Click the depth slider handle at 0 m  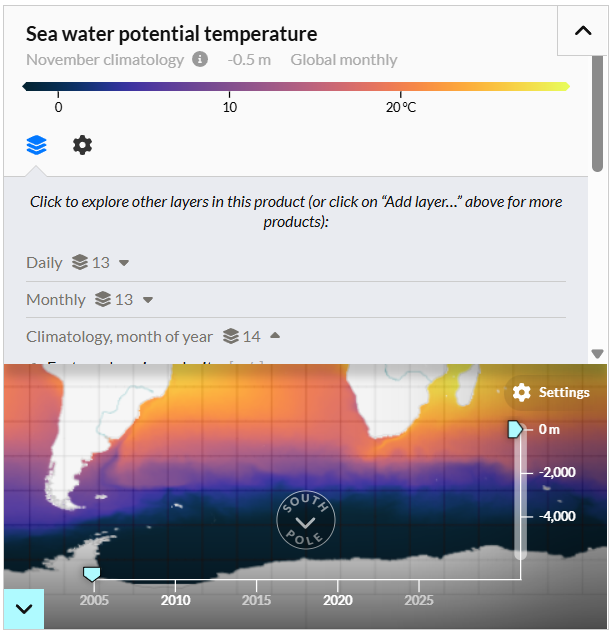[x=515, y=429]
